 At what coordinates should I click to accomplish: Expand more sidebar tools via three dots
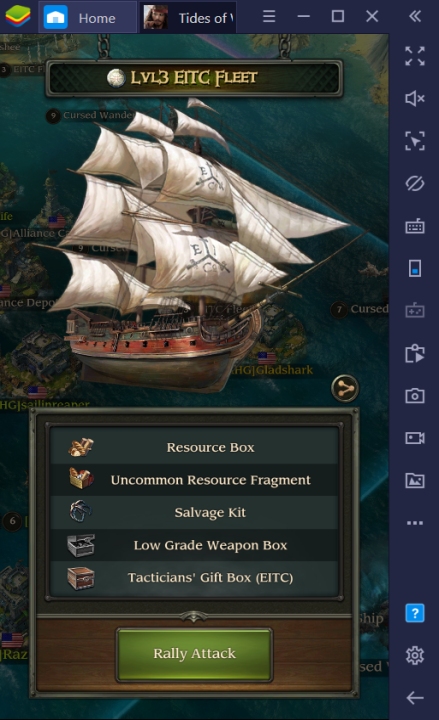415,523
